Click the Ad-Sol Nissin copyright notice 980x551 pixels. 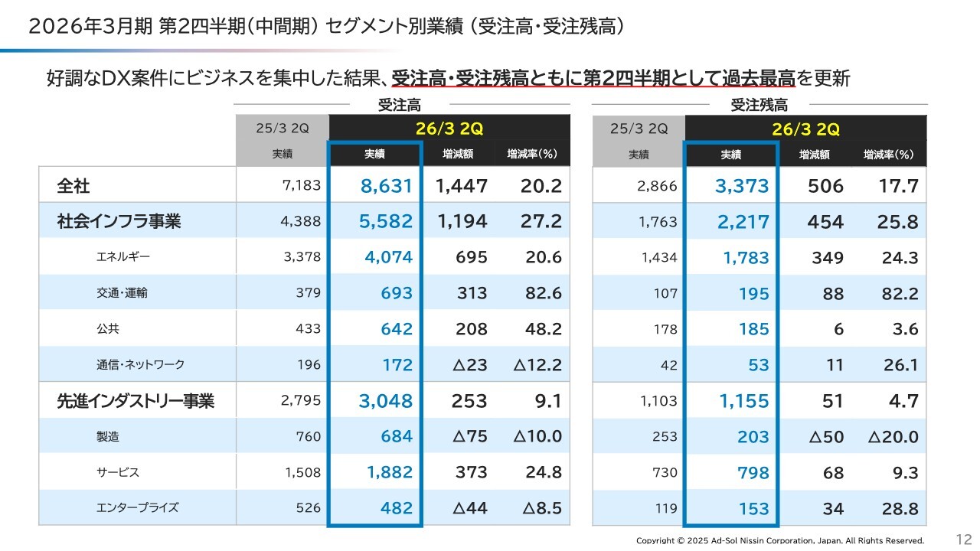(780, 541)
